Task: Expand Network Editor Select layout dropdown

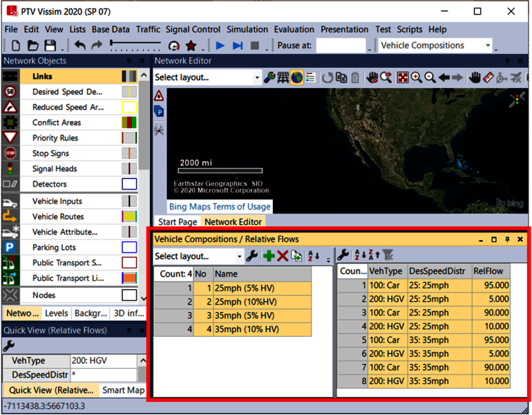Action: pos(257,77)
